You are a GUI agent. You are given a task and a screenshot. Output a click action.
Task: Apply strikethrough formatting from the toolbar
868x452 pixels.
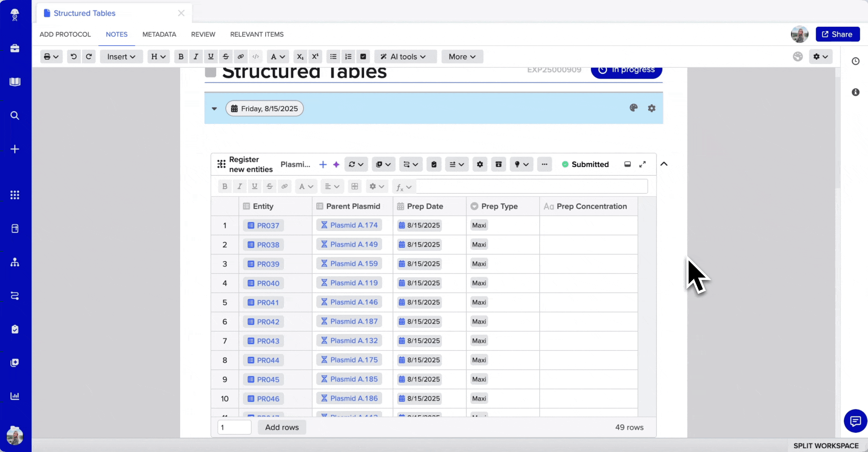click(225, 56)
